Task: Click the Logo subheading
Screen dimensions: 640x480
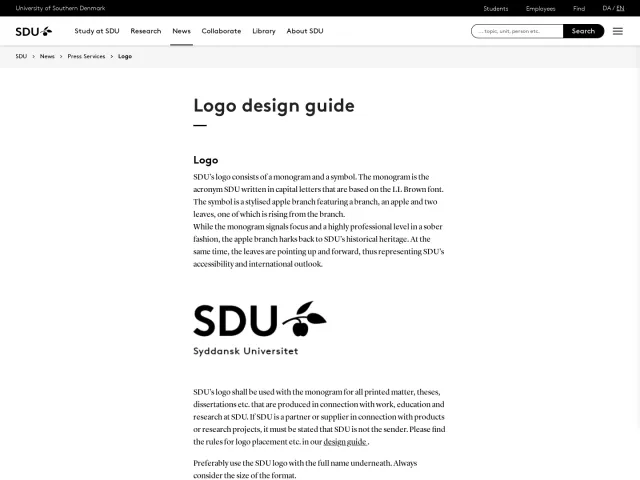Action: tap(206, 160)
